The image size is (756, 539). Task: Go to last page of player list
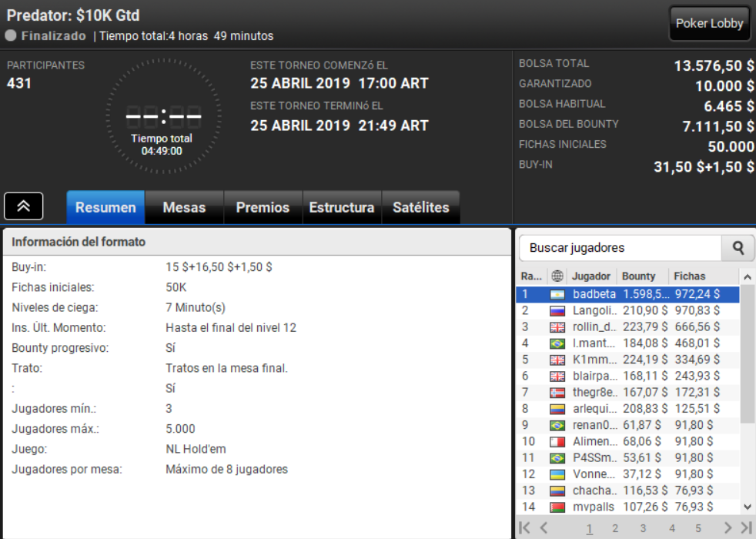point(746,527)
